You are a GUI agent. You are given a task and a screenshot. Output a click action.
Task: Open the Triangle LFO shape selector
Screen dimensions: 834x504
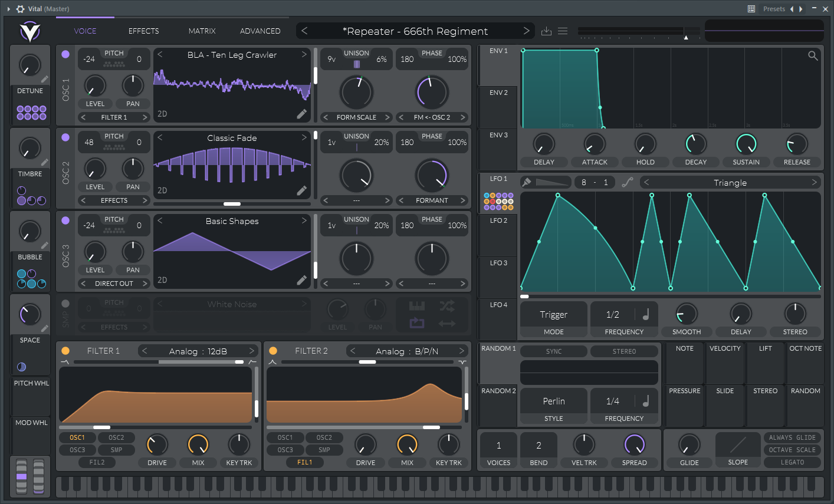(x=730, y=183)
